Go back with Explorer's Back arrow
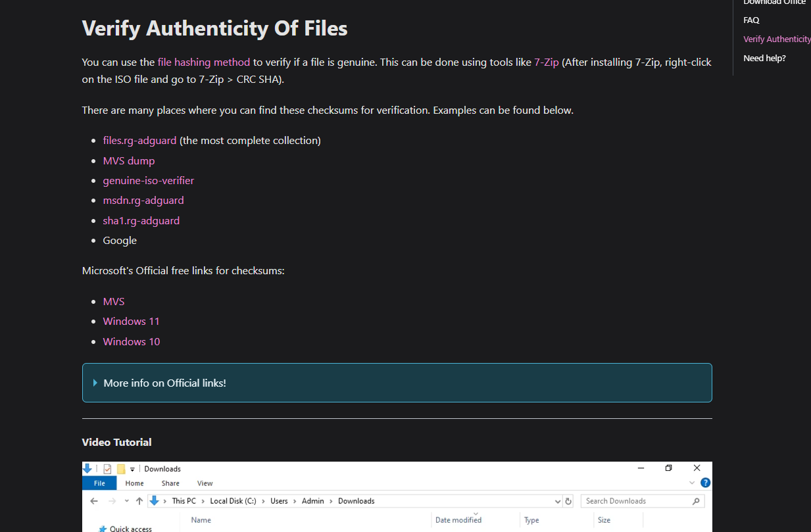This screenshot has width=811, height=532. [94, 501]
